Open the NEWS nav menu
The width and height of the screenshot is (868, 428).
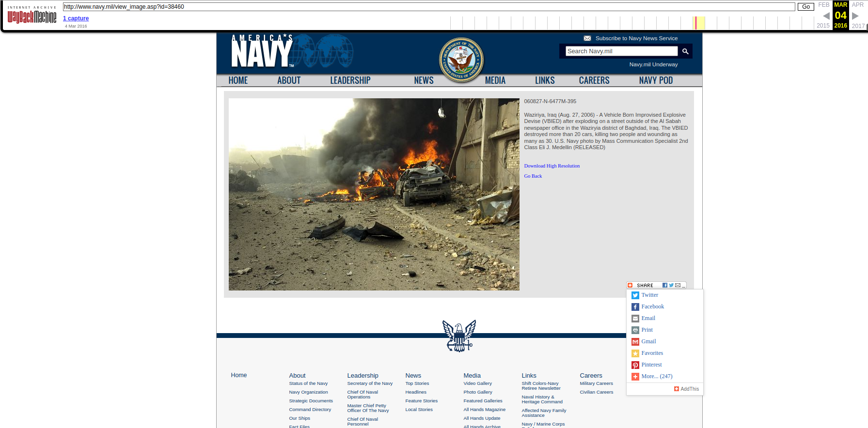tap(424, 80)
